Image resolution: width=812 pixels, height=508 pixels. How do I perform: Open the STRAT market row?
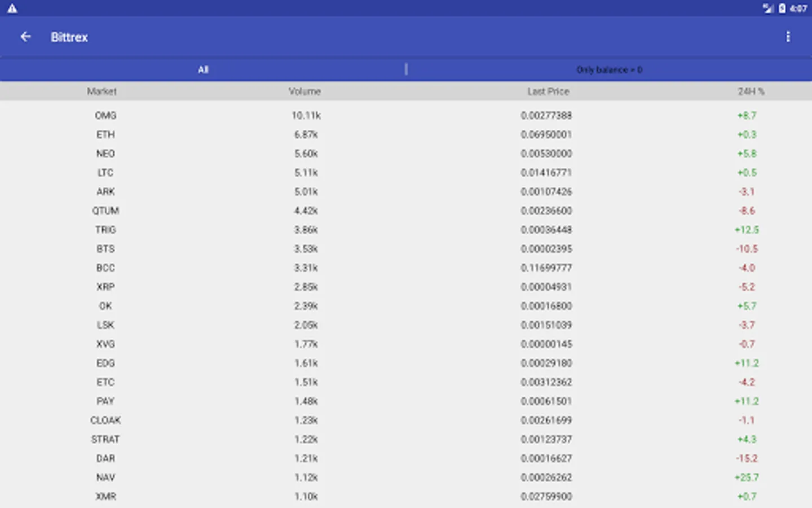point(406,439)
